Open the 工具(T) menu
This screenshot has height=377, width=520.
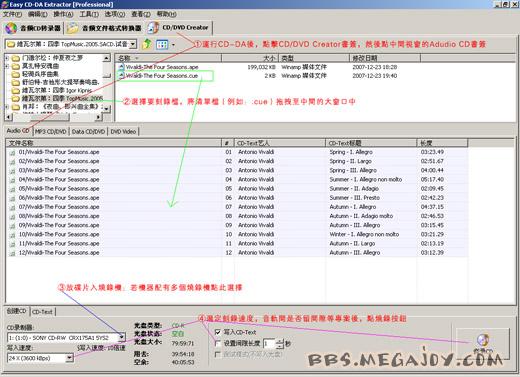click(89, 14)
